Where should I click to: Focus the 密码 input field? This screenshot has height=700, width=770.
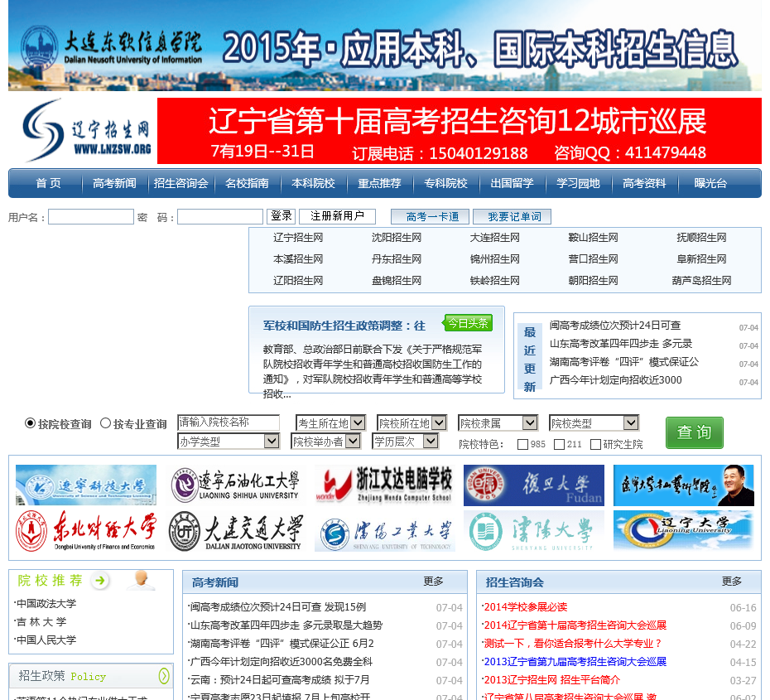220,217
